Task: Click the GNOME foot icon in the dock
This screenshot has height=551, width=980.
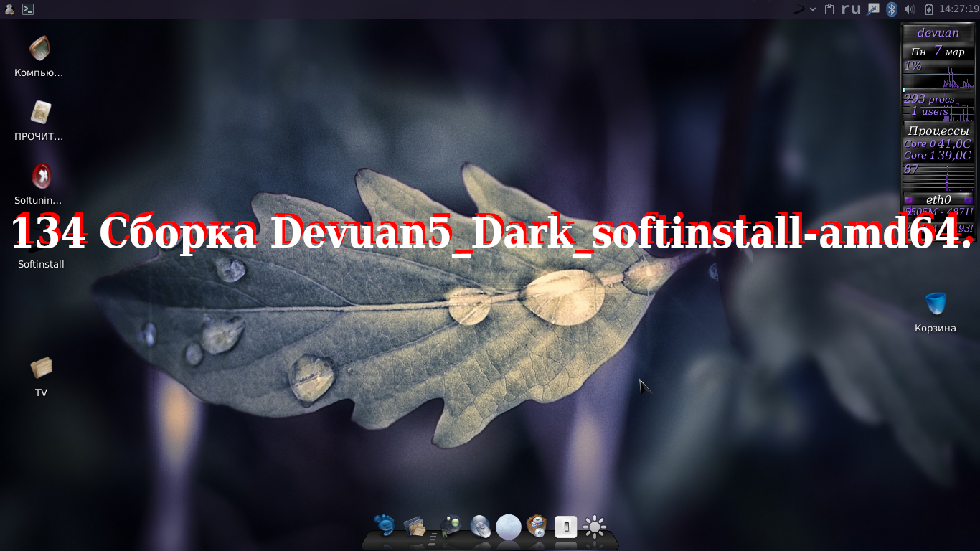Action: (384, 526)
